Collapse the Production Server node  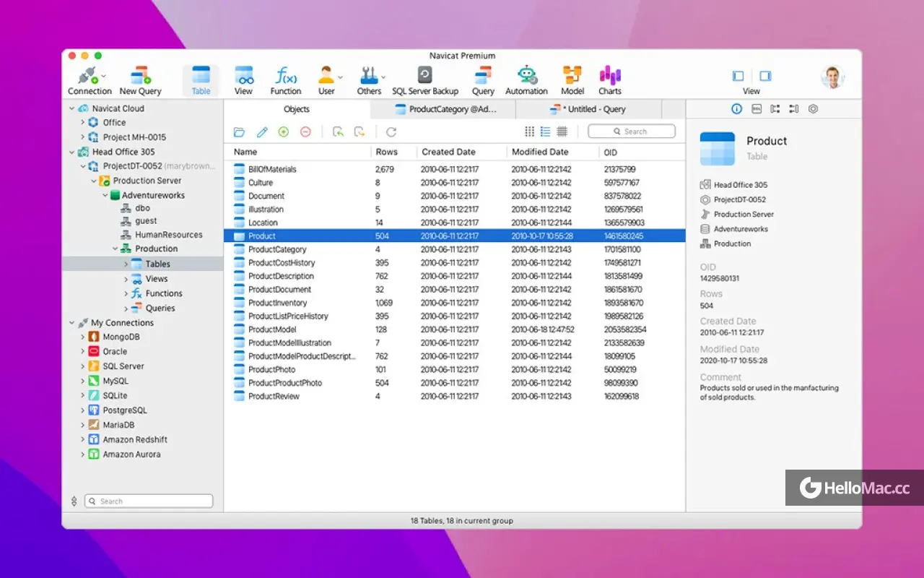pos(94,181)
